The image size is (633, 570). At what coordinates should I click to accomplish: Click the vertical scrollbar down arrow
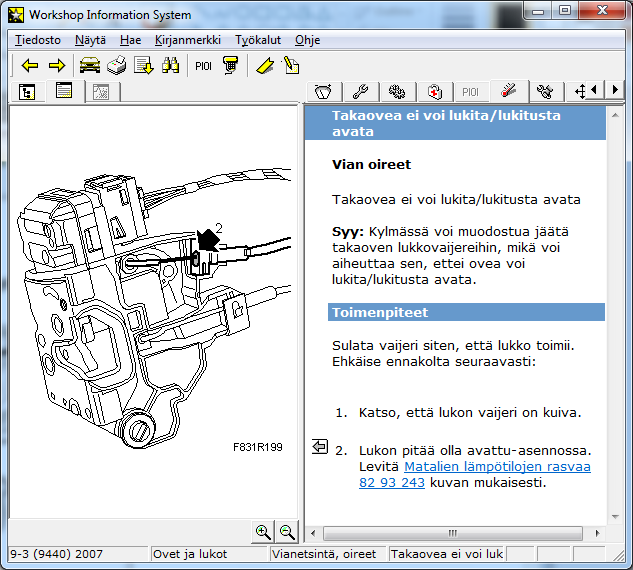coord(615,517)
